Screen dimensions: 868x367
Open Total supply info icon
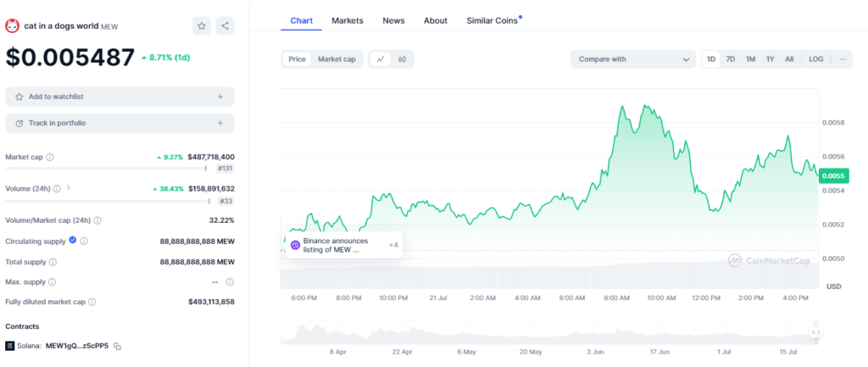53,262
